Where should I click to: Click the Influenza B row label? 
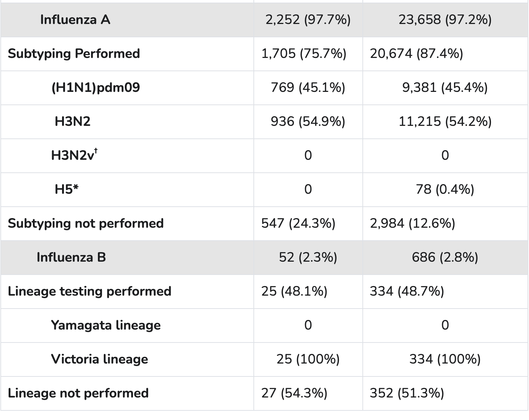tap(71, 257)
